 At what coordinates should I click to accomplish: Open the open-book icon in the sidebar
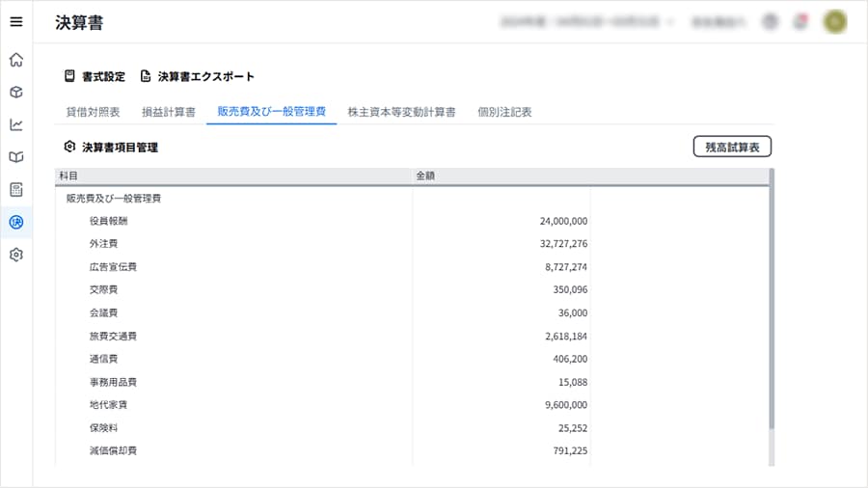(16, 157)
